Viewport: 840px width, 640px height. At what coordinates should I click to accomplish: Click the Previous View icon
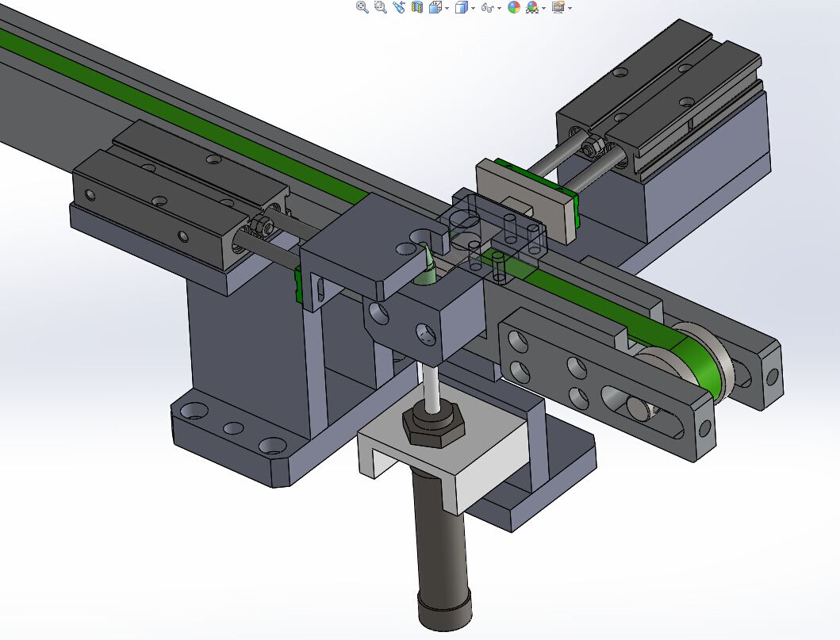398,7
